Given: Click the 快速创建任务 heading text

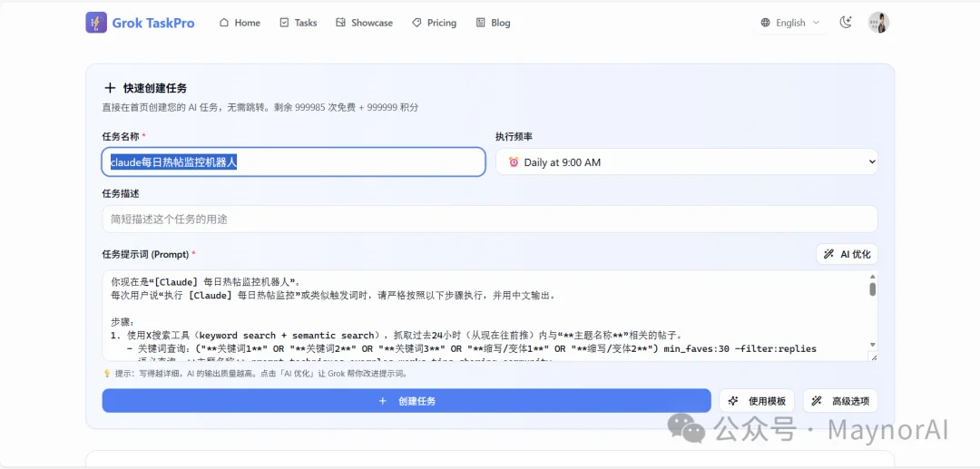Looking at the screenshot, I should tap(155, 88).
